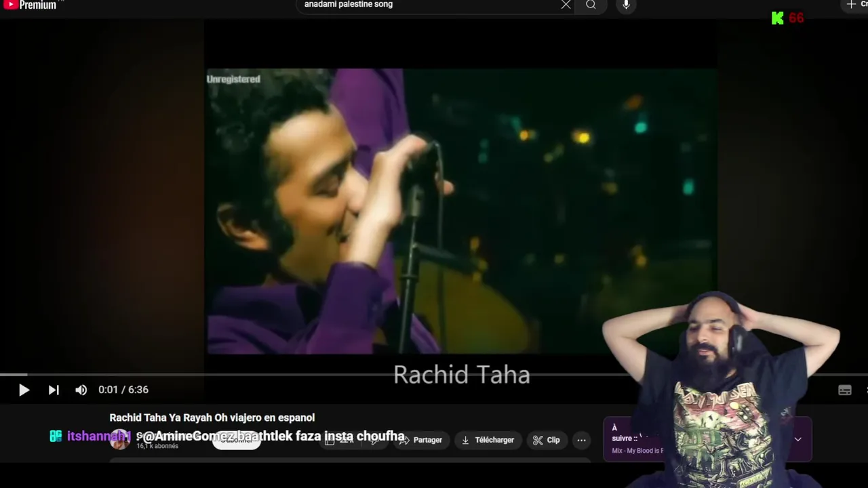Run the search with the magnifier icon

[591, 5]
